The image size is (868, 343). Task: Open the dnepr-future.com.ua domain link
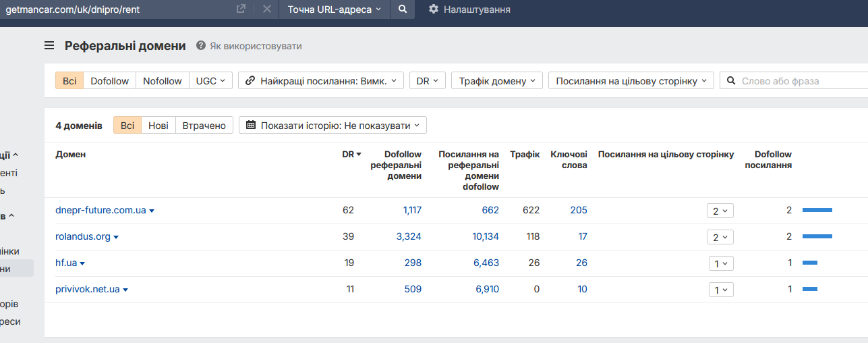100,210
